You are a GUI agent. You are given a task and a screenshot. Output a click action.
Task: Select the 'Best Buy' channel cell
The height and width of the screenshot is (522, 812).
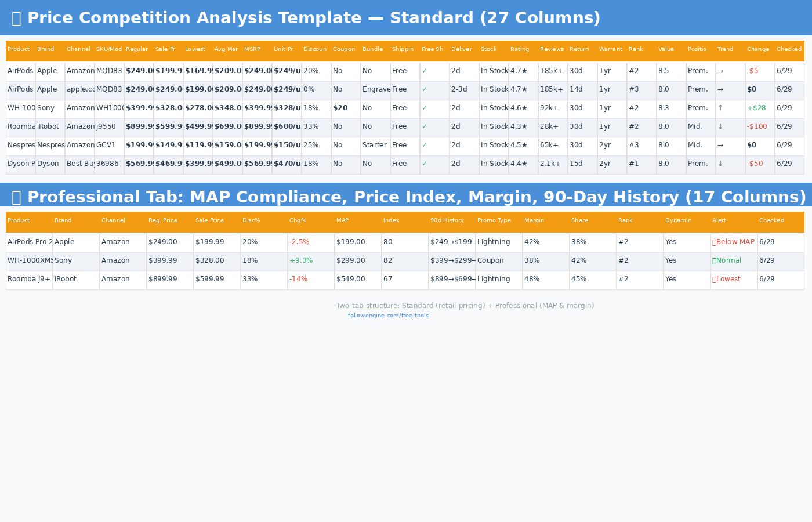(79, 164)
